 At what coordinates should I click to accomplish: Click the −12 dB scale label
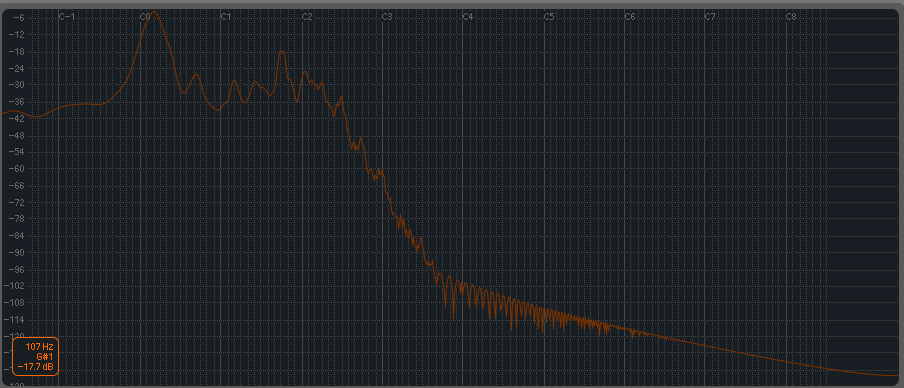[16, 35]
